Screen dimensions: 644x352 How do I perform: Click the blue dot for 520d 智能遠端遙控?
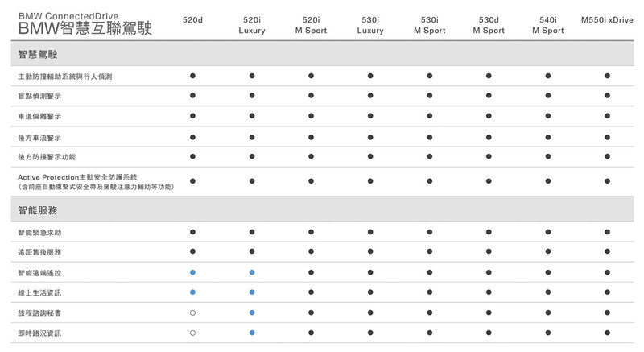192,272
